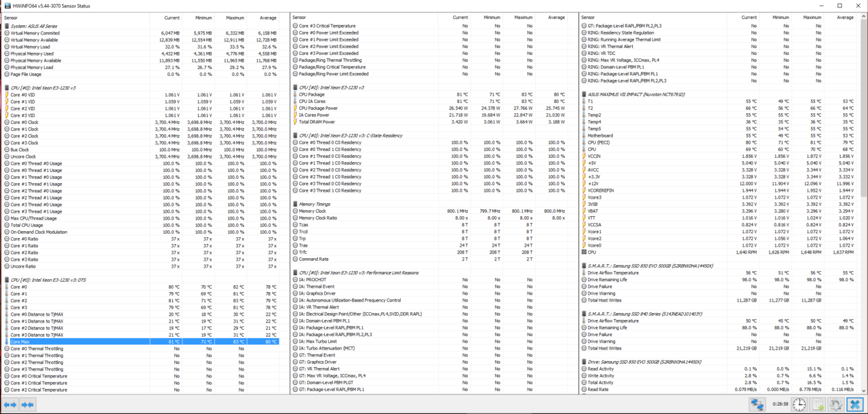The height and width of the screenshot is (414, 868).
Task: Click the shrink columns arrows button
Action: [x=28, y=405]
